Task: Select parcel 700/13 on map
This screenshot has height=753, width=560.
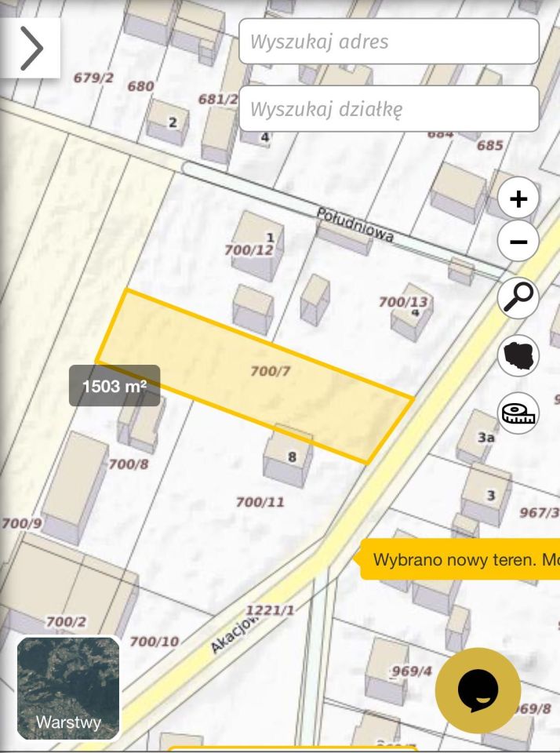Action: pos(403,301)
